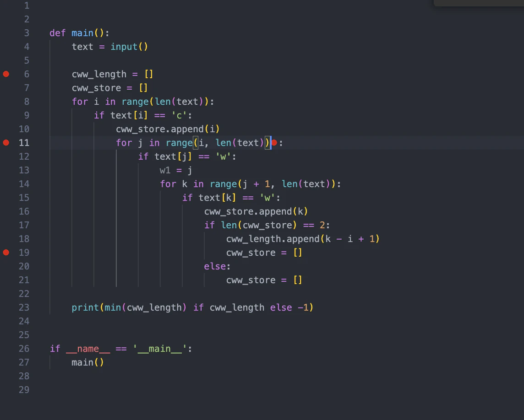
Task: Toggle the inline breakpoint before the colon on line 11
Action: [274, 143]
